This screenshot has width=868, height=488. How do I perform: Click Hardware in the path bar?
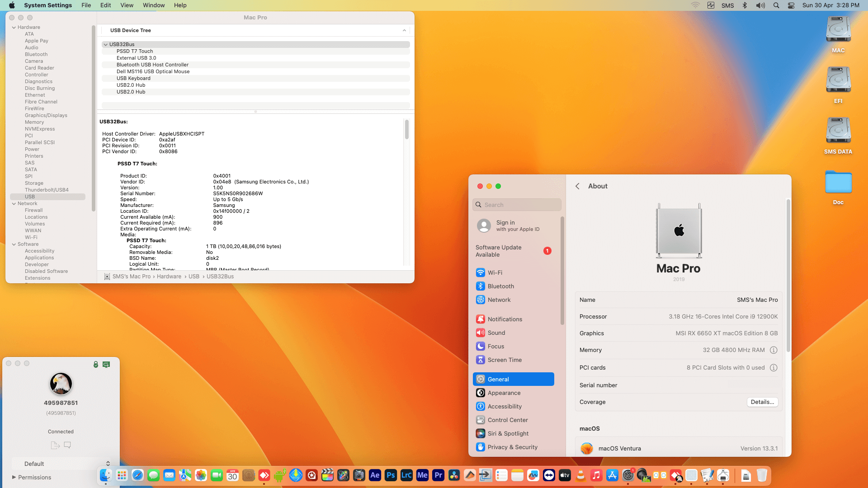point(169,277)
